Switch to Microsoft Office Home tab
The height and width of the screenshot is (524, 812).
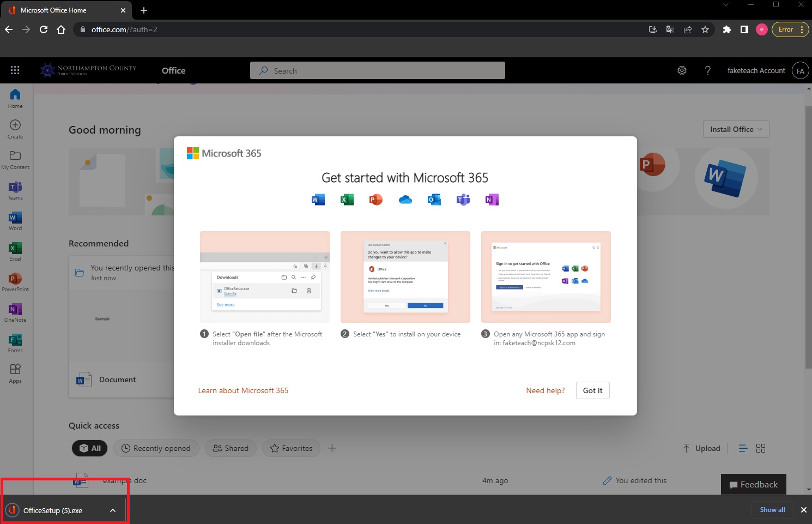tap(65, 10)
